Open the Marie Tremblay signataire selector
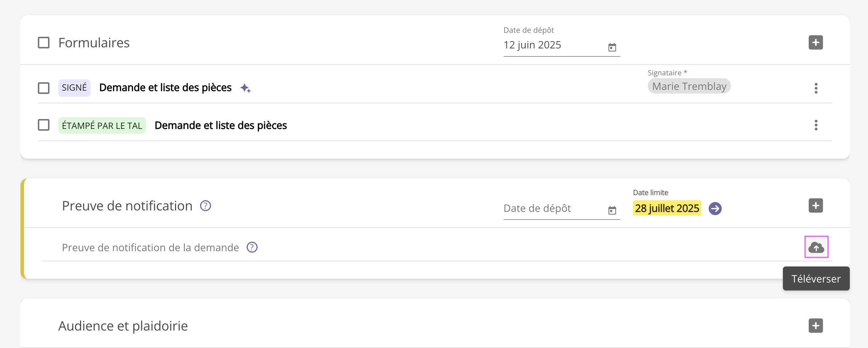The width and height of the screenshot is (868, 348). [689, 86]
